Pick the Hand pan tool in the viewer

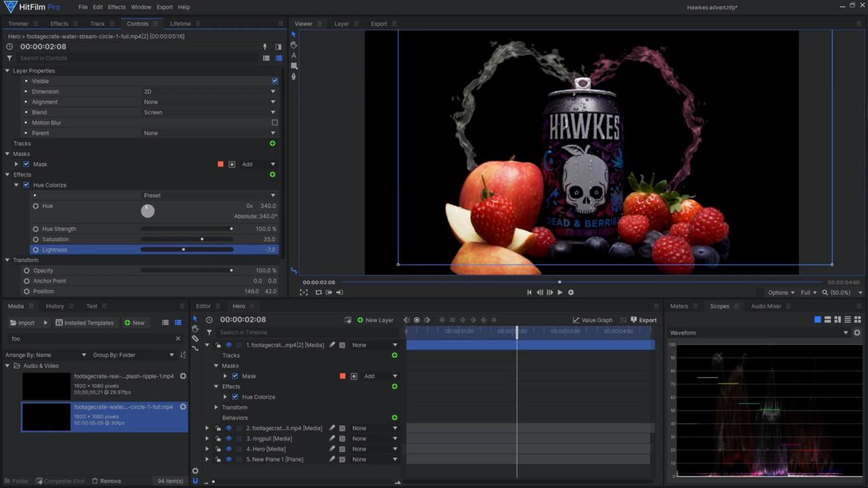(294, 45)
